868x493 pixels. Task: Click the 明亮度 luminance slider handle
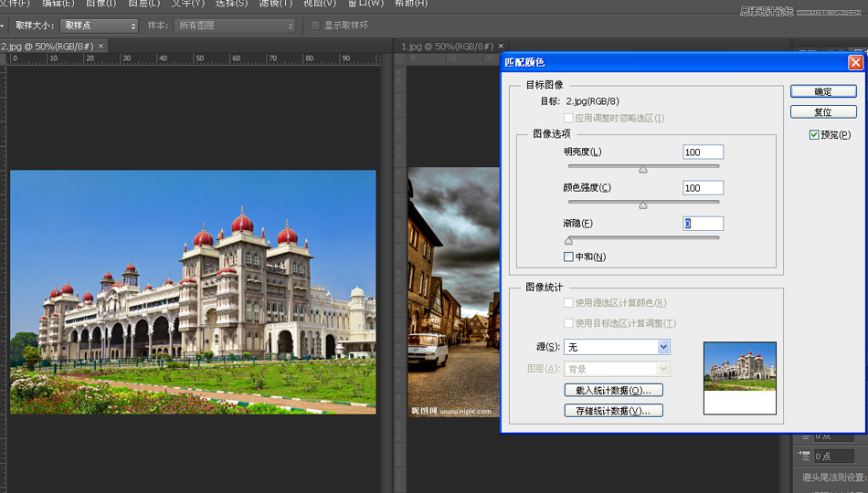coord(643,169)
